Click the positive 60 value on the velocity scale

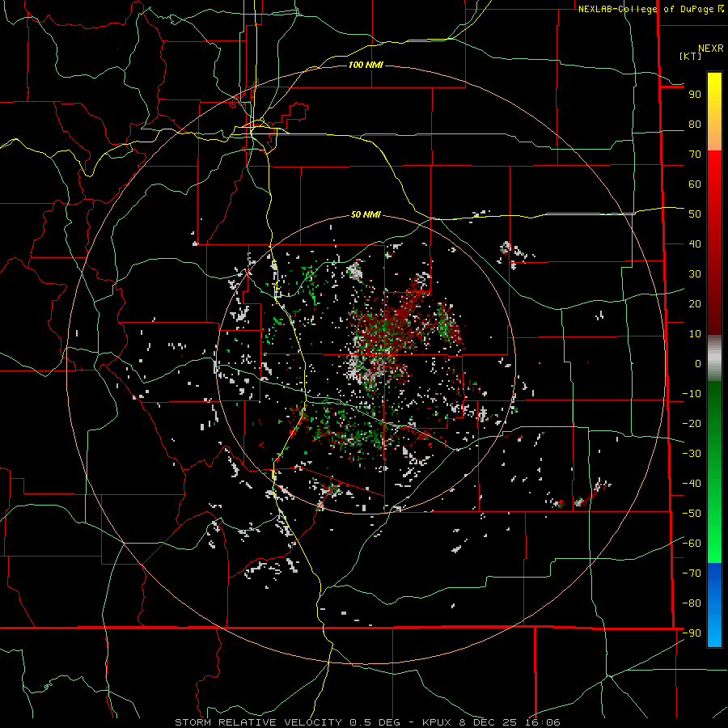695,184
